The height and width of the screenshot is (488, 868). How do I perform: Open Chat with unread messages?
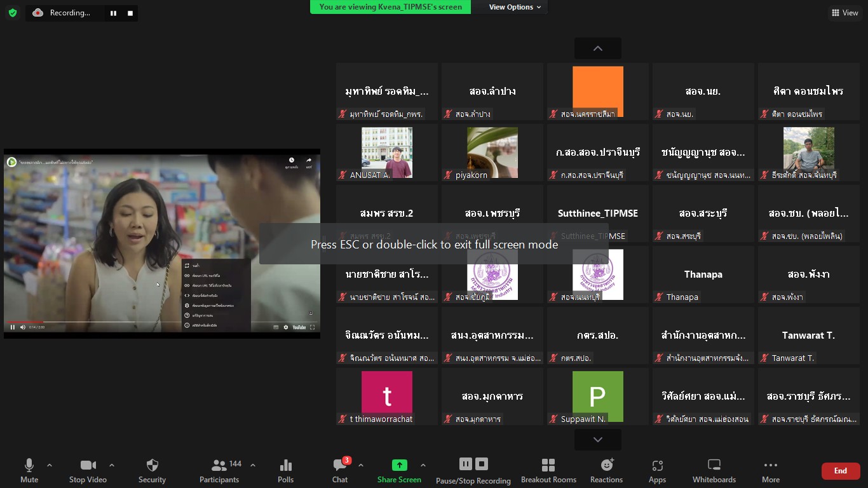point(341,471)
